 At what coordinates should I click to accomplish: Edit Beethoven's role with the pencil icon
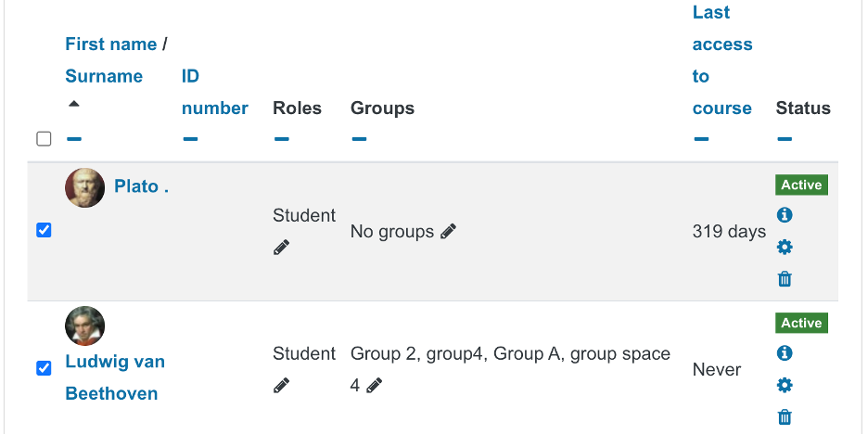[x=281, y=385]
